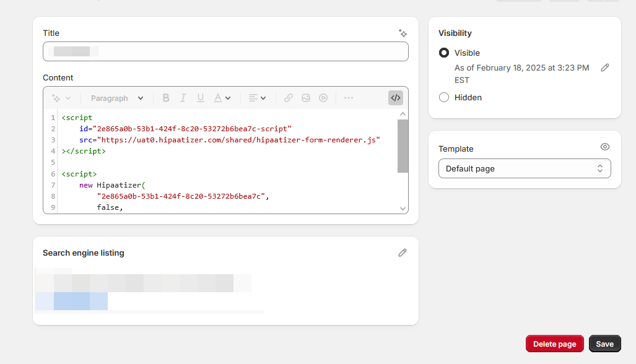The image size is (636, 364).
Task: Toggle bold formatting
Action: click(x=166, y=98)
